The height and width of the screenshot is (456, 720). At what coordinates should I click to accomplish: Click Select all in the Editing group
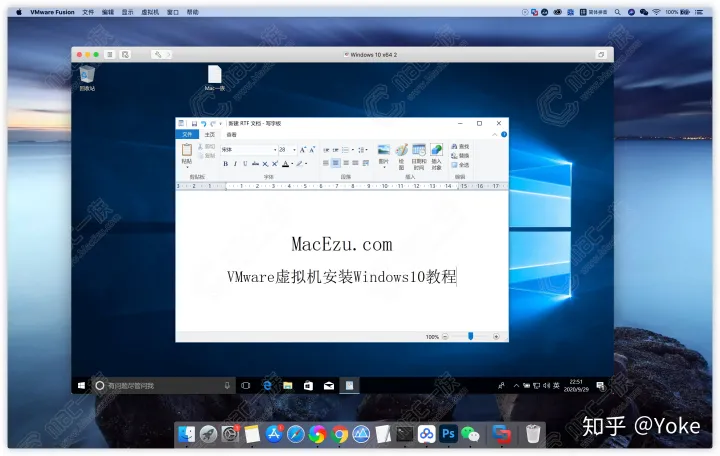pos(460,165)
